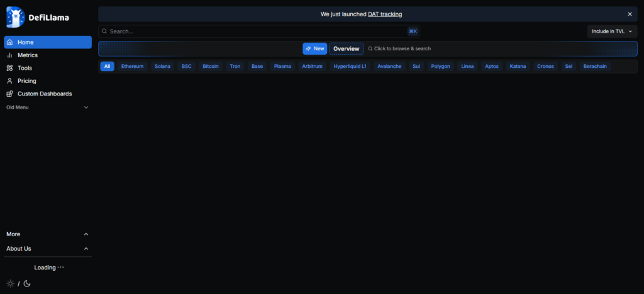Open Custom Dashboards
Screen dimensions: 644x294
pyautogui.click(x=48, y=94)
